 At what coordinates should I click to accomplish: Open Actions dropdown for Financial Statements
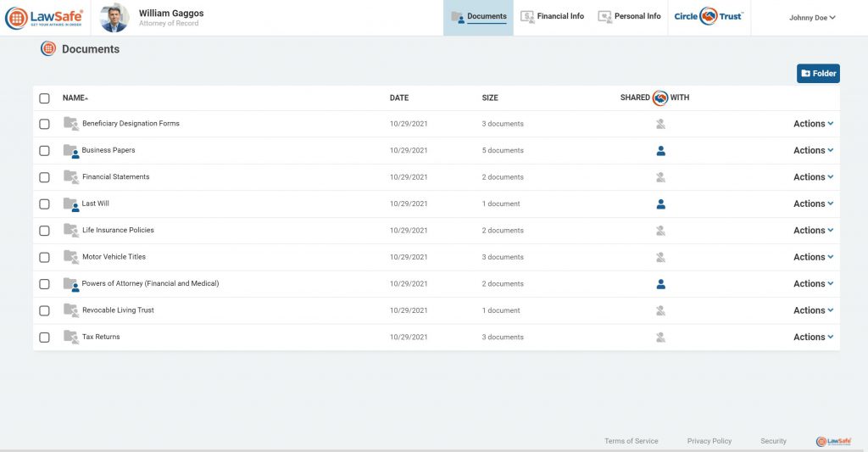coord(813,176)
